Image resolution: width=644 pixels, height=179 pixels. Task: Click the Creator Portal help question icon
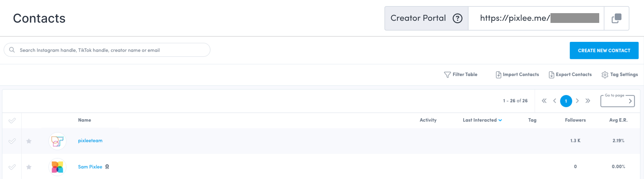457,18
